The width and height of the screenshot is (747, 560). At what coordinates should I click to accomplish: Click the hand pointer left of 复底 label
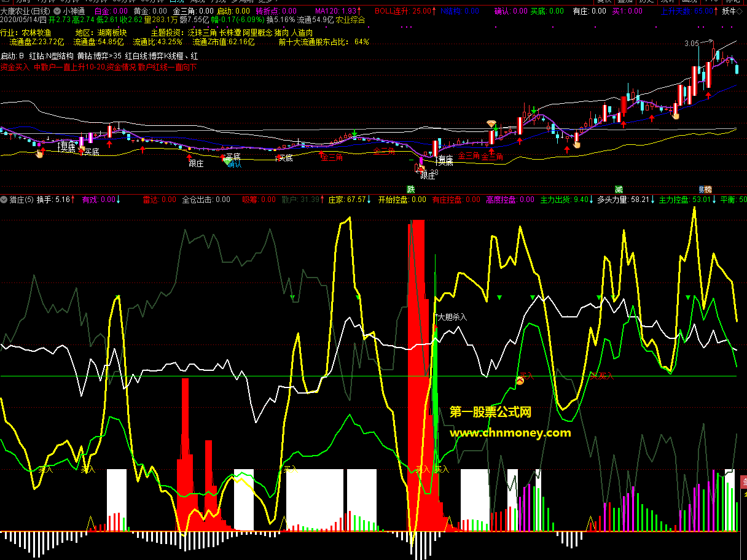(40, 153)
